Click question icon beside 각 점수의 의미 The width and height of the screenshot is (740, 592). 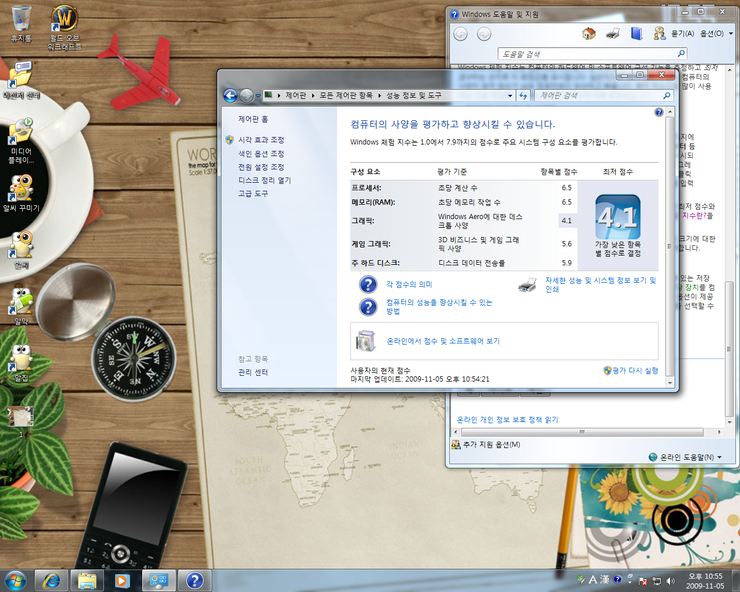coord(368,284)
